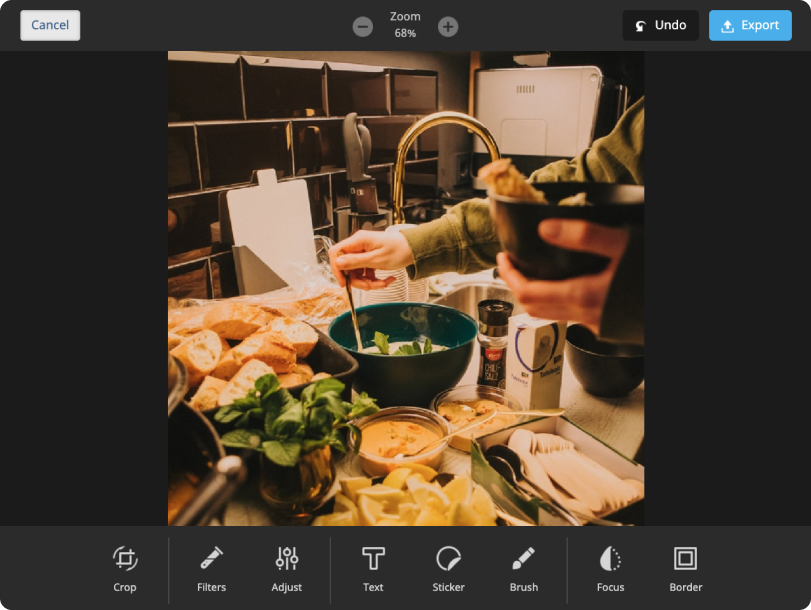This screenshot has height=610, width=811.
Task: Click the blue Export button
Action: 750,25
